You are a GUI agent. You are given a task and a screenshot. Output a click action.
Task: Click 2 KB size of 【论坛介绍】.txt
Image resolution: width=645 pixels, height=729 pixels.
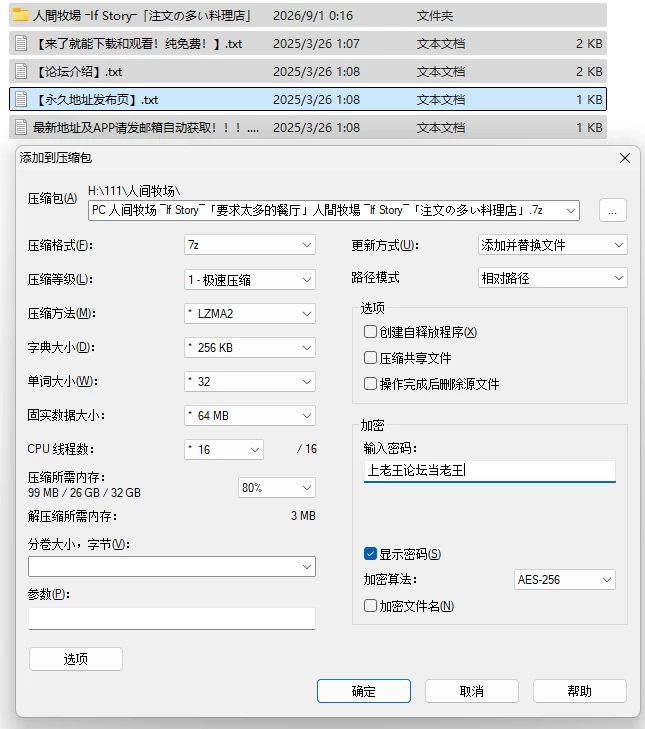point(589,72)
